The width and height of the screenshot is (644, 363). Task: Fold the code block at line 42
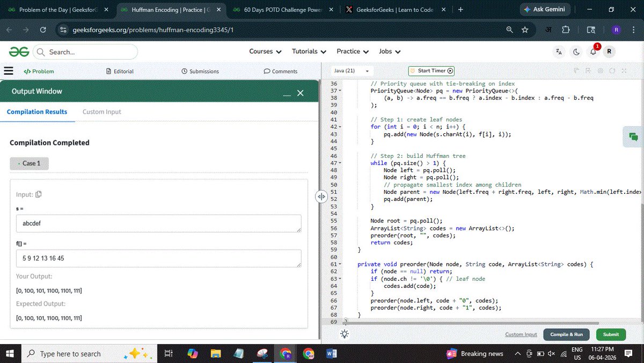tap(340, 127)
